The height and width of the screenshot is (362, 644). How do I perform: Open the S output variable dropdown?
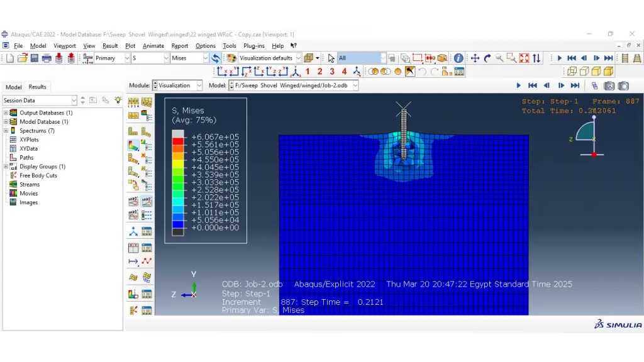pyautogui.click(x=166, y=58)
